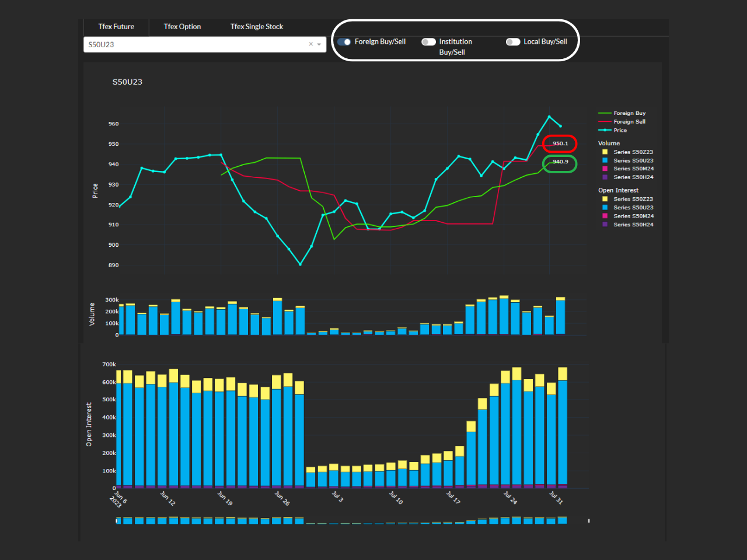Turn on Local Buy/Sell switch
This screenshot has width=747, height=560.
coord(514,41)
